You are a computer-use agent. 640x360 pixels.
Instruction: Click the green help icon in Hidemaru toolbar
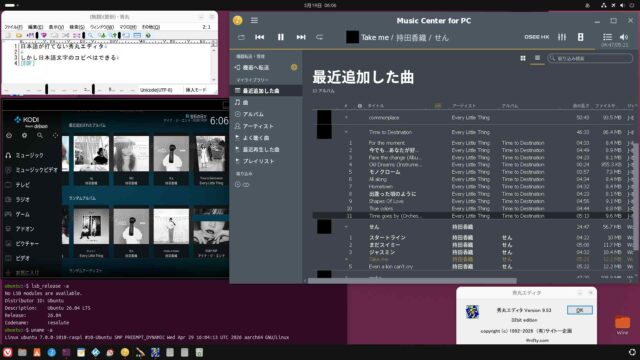[x=148, y=36]
